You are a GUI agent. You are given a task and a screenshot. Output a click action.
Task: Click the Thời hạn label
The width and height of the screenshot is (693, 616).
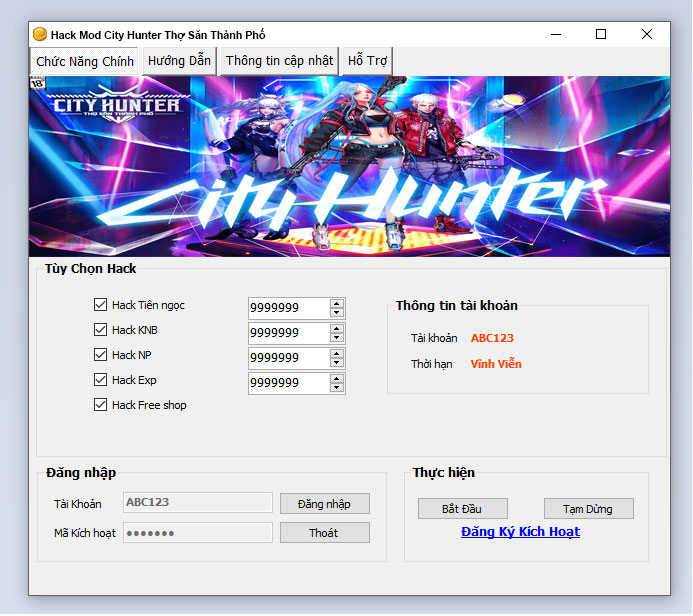pos(431,364)
